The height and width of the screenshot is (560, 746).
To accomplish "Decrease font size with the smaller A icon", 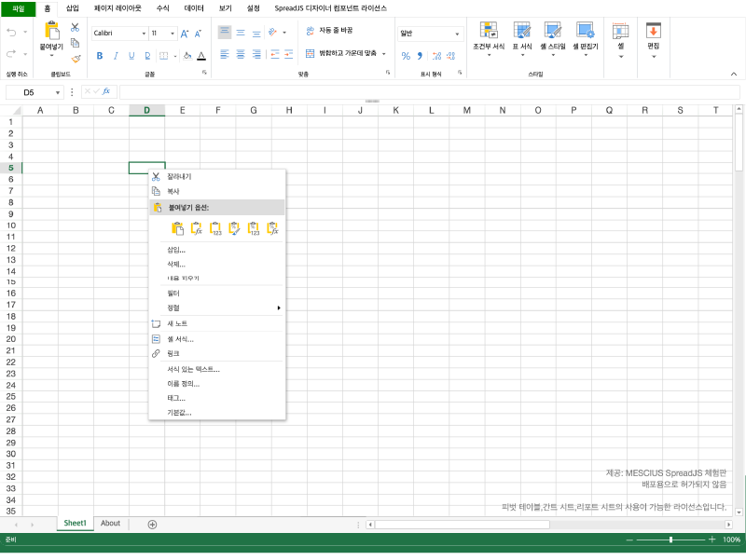I will click(198, 34).
